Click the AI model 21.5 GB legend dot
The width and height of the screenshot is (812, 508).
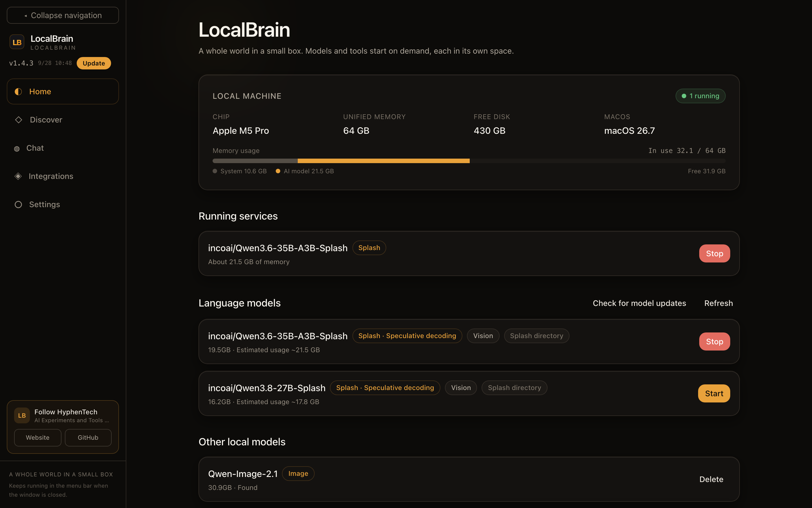pyautogui.click(x=278, y=171)
